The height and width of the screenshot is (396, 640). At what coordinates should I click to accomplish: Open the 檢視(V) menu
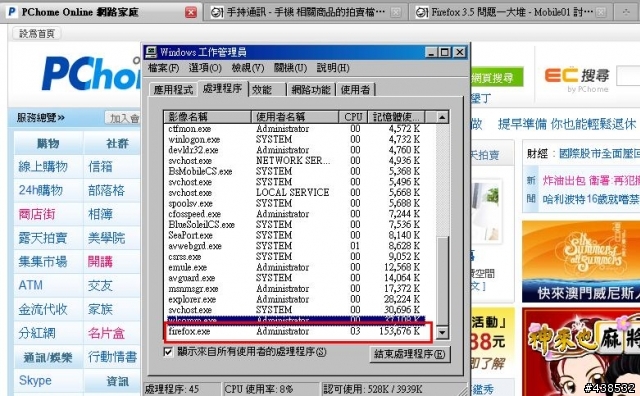[248, 68]
